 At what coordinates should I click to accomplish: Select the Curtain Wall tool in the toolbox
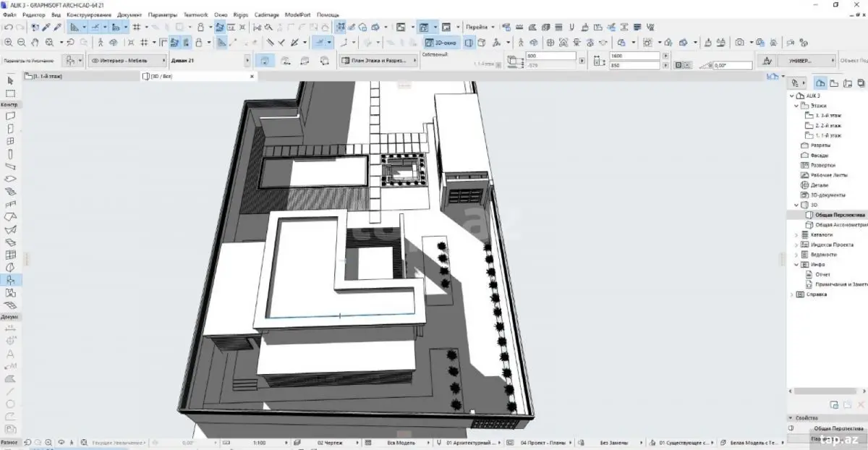tap(10, 255)
